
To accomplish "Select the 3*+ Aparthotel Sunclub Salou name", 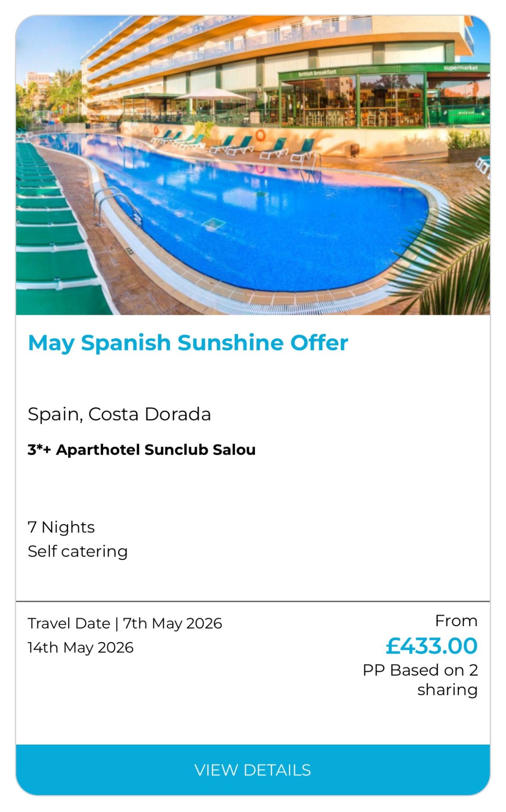I will point(141,450).
